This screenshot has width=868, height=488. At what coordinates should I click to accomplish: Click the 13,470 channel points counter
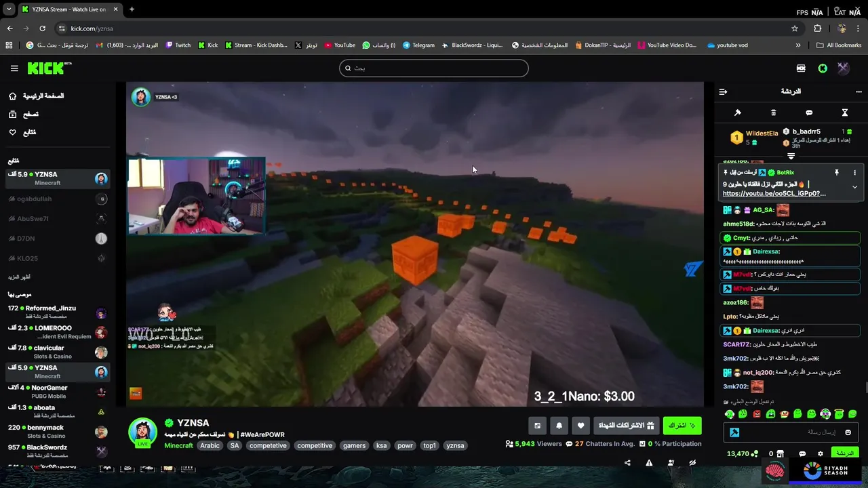pyautogui.click(x=742, y=453)
